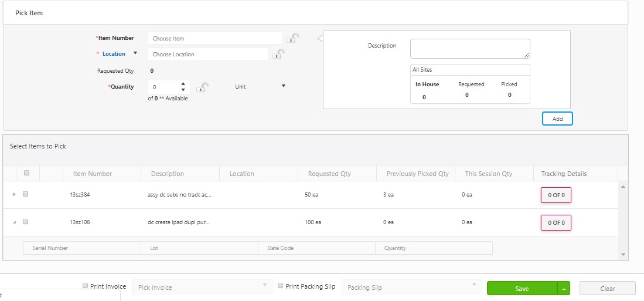Screen dimensions: 644x301
Task: Collapse row for item 13sz108
Action: click(14, 222)
